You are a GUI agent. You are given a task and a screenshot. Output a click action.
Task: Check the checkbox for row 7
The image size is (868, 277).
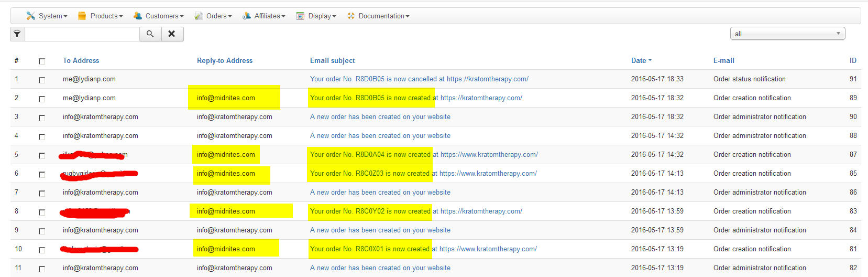tap(42, 194)
